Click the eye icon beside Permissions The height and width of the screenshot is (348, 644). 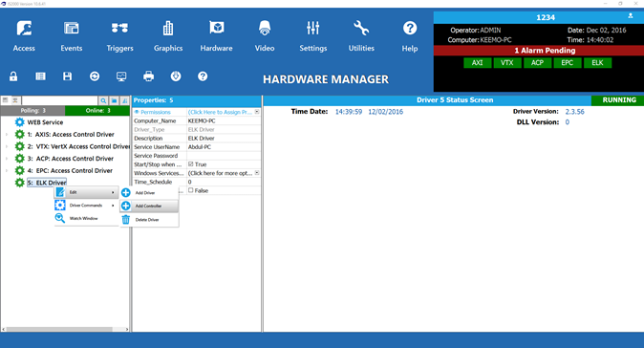137,112
